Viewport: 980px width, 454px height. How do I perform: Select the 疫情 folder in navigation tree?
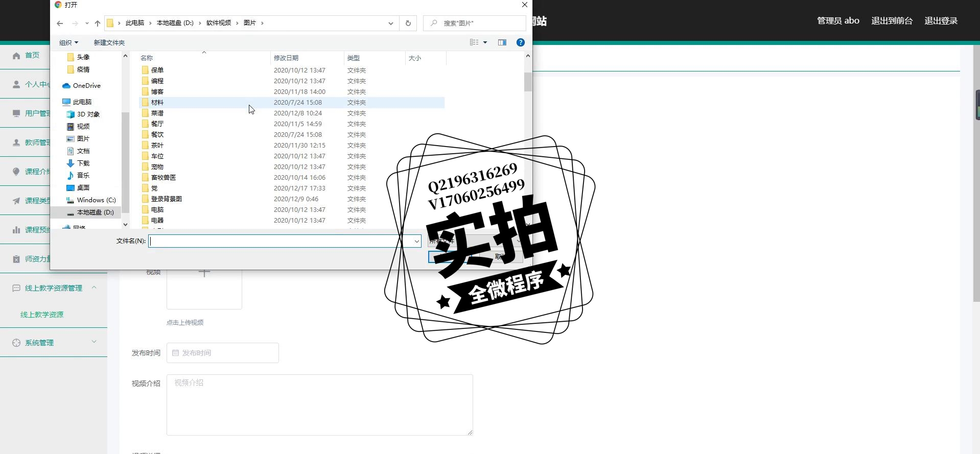pos(83,69)
